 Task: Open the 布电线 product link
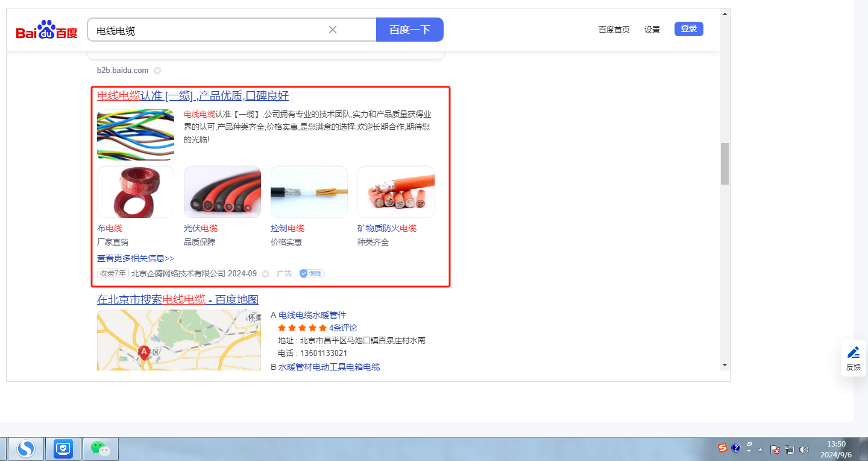click(110, 228)
